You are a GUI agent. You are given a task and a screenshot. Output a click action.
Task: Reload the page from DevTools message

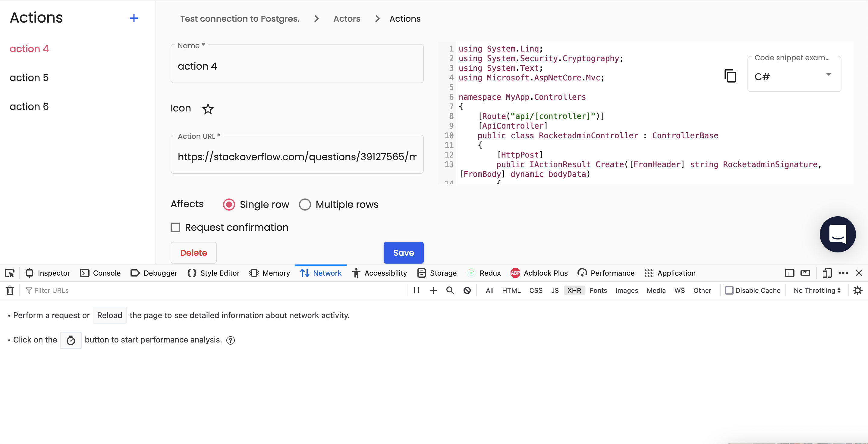point(109,315)
